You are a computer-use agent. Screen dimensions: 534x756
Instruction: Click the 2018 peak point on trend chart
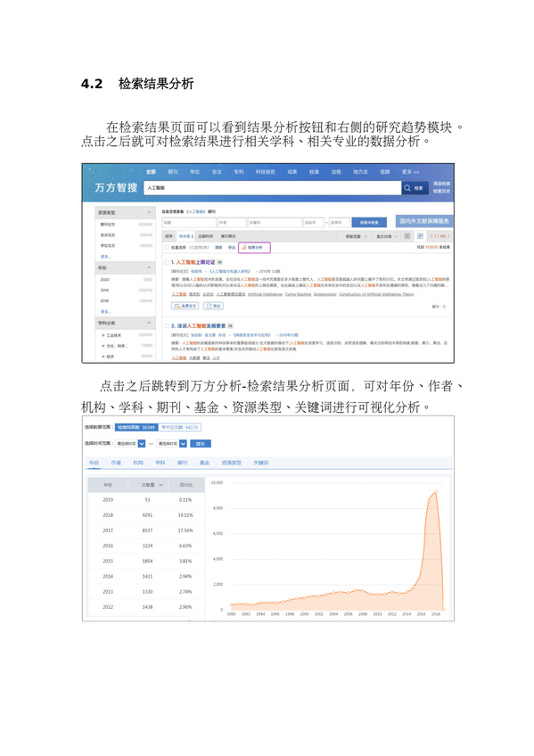(x=436, y=492)
